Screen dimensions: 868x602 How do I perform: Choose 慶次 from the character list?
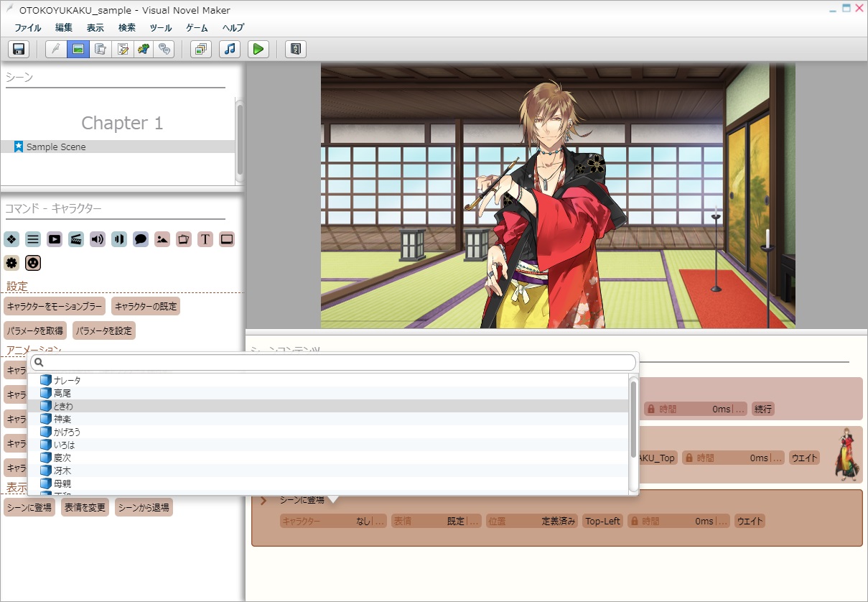coord(328,458)
